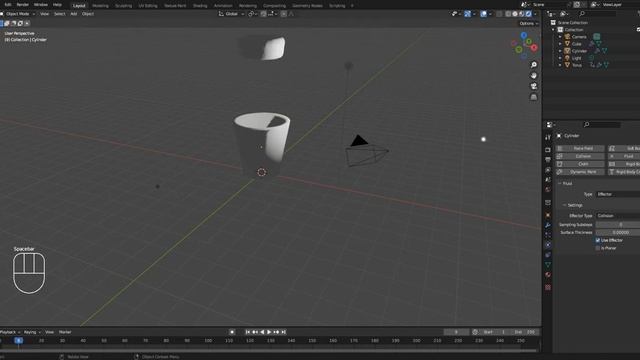Click the pan hand viewport icon
The height and width of the screenshot is (360, 640).
point(533,76)
